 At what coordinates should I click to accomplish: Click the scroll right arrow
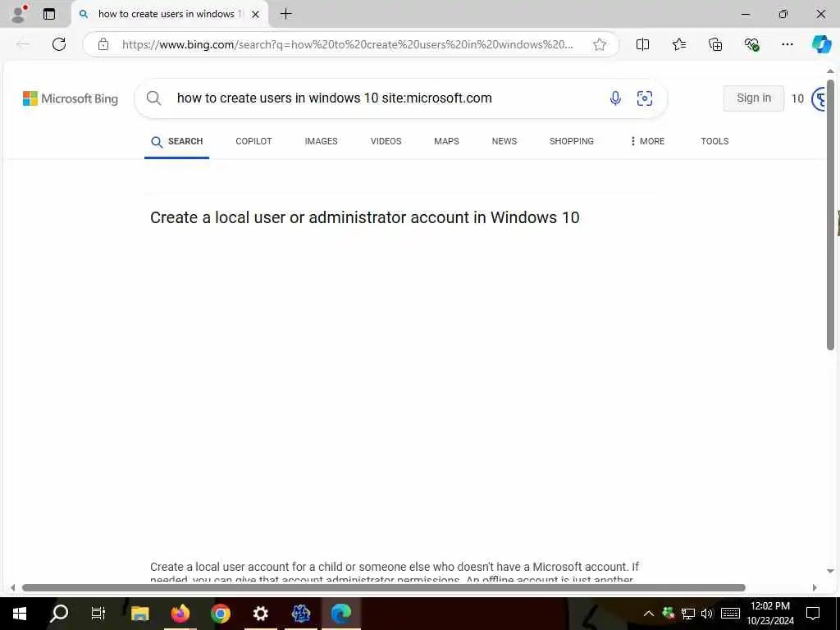[x=815, y=587]
